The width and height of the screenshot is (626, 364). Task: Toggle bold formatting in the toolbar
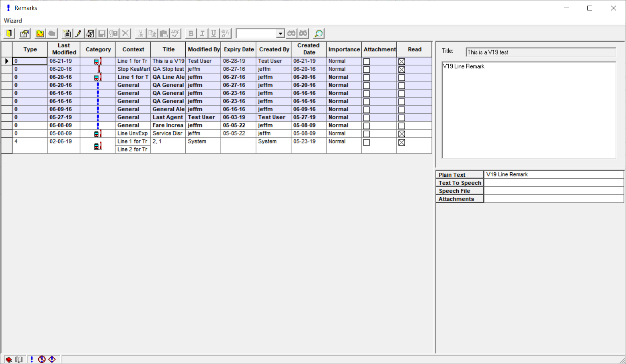click(190, 33)
